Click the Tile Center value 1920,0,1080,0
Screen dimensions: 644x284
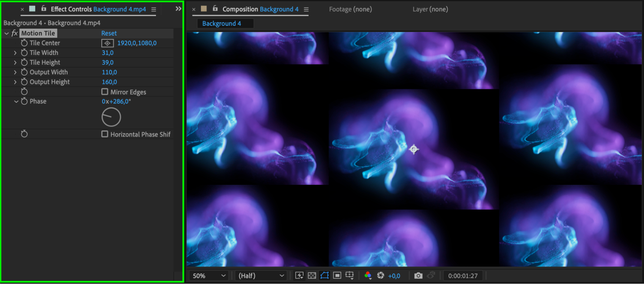[137, 43]
